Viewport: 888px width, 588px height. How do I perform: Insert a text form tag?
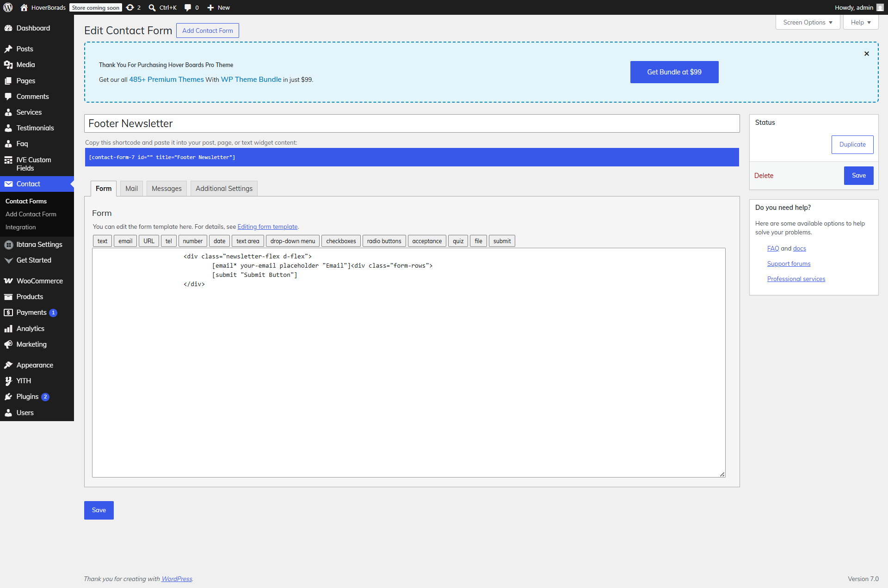pyautogui.click(x=102, y=241)
